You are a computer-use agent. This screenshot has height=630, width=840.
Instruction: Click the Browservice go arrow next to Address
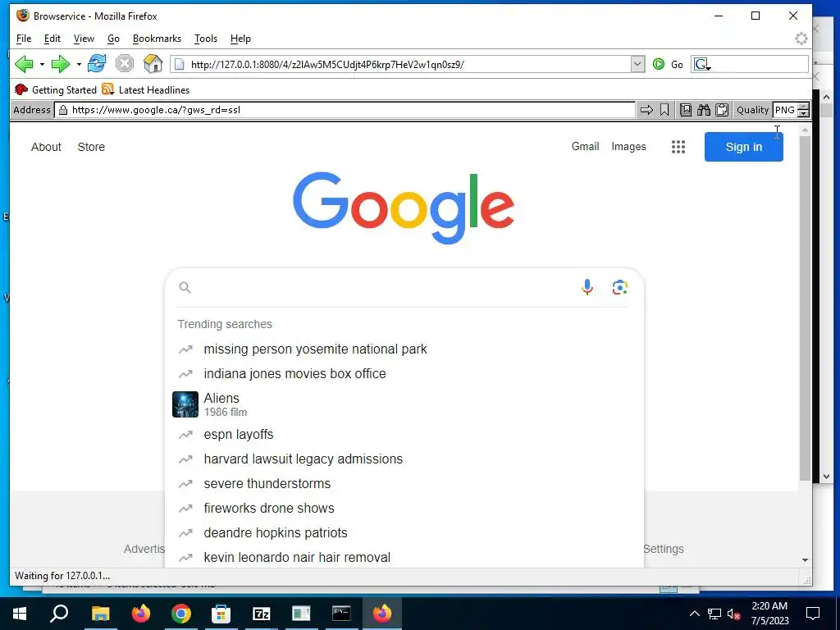click(x=646, y=110)
